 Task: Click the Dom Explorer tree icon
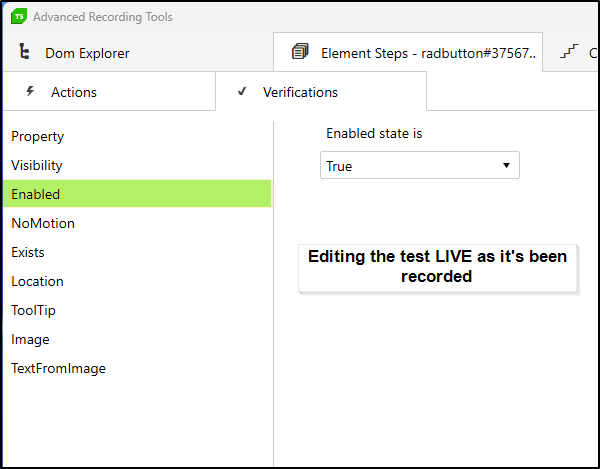[23, 53]
